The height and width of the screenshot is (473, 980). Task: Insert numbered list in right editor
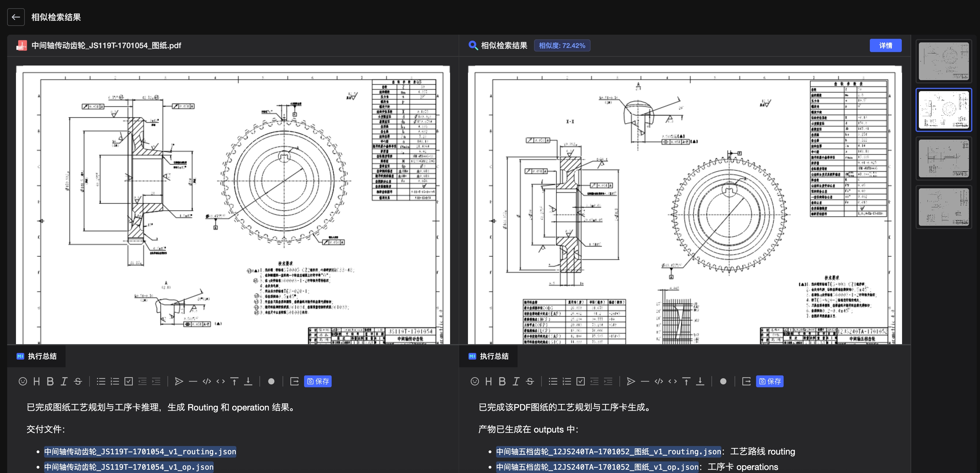tap(567, 381)
